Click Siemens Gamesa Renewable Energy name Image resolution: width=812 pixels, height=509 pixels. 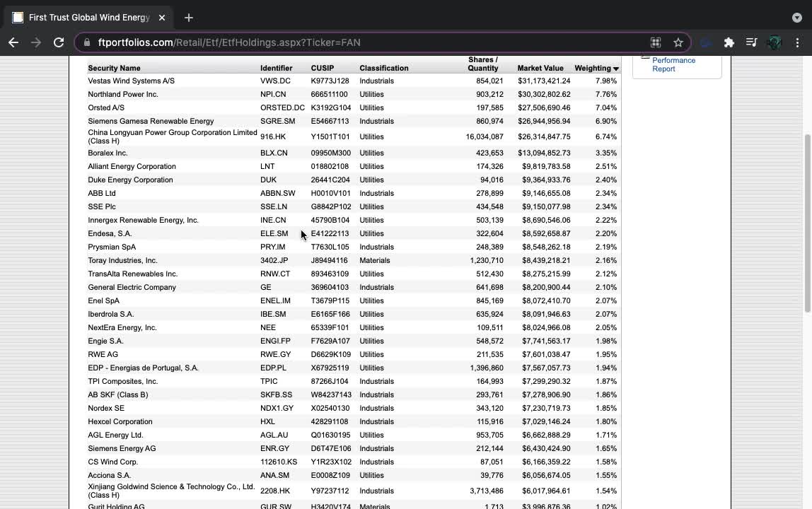point(151,121)
